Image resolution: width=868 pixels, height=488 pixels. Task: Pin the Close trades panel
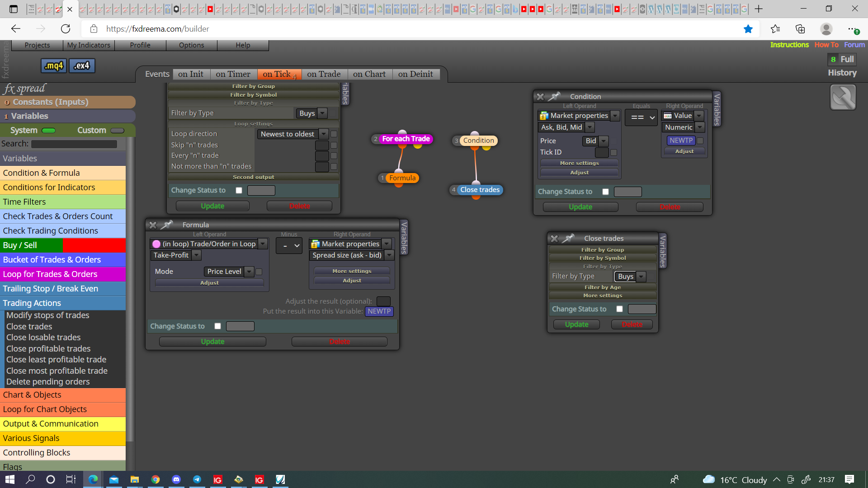coord(568,238)
